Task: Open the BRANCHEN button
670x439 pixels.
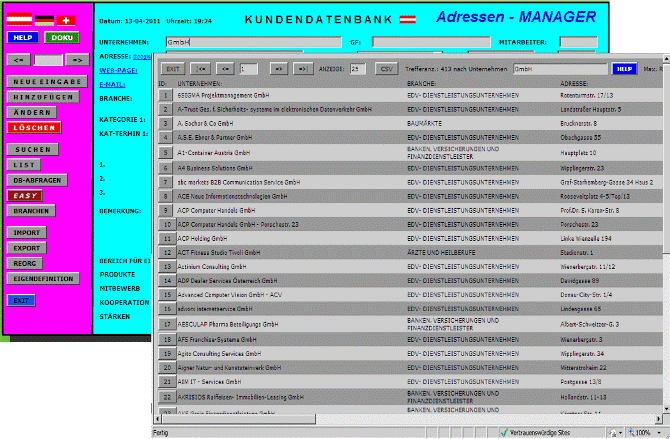Action: coord(31,211)
